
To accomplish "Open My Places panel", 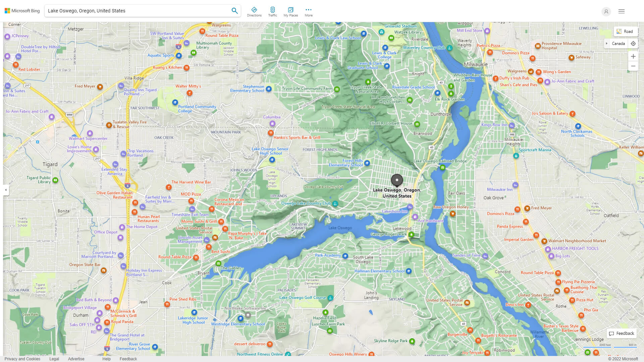I will pyautogui.click(x=290, y=12).
